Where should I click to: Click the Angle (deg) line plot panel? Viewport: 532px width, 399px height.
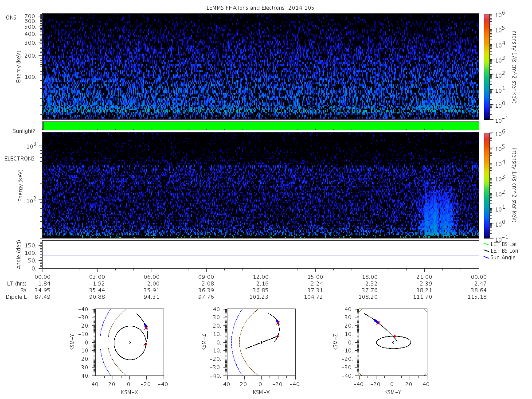(260, 254)
